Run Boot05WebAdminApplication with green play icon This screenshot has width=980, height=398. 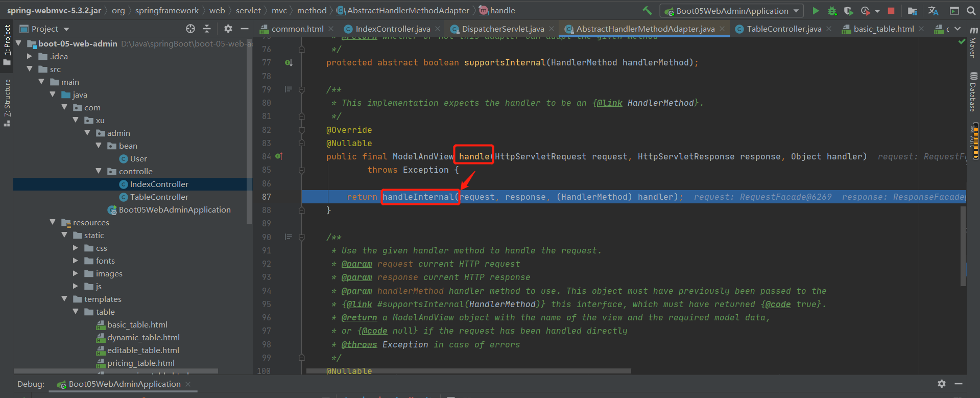coord(816,11)
